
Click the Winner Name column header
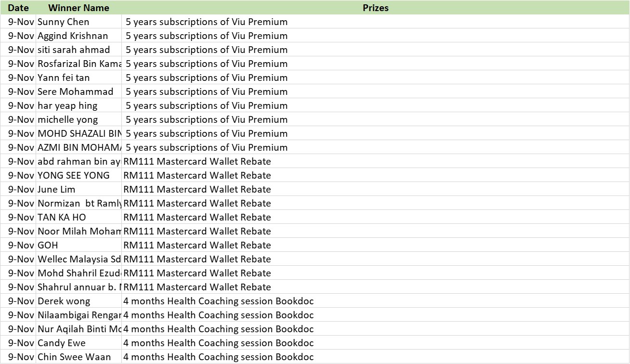79,8
